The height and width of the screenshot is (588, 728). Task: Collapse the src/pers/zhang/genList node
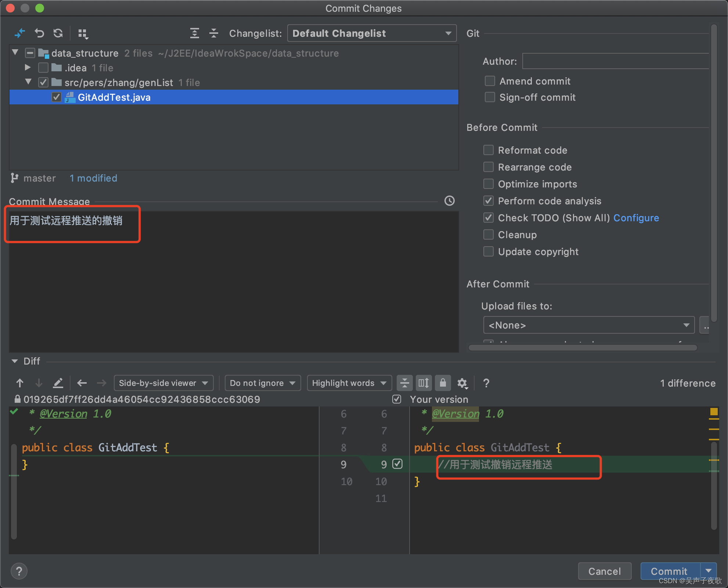click(28, 82)
